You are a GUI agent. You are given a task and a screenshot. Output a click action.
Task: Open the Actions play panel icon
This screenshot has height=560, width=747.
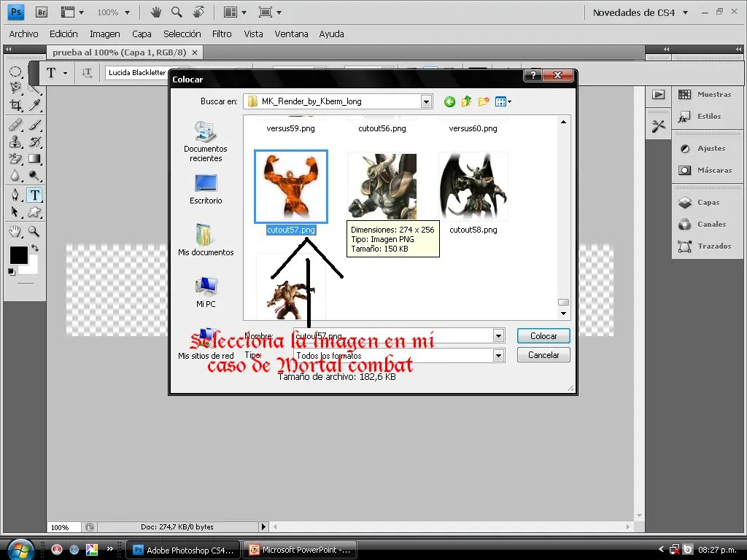coord(659,94)
